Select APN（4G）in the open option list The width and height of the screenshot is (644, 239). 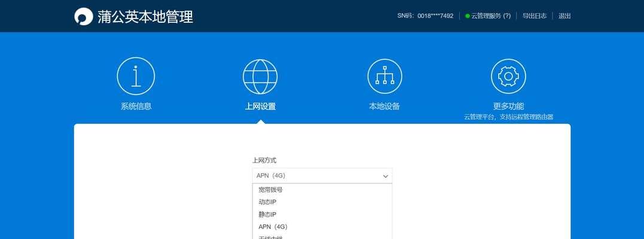pos(273,227)
